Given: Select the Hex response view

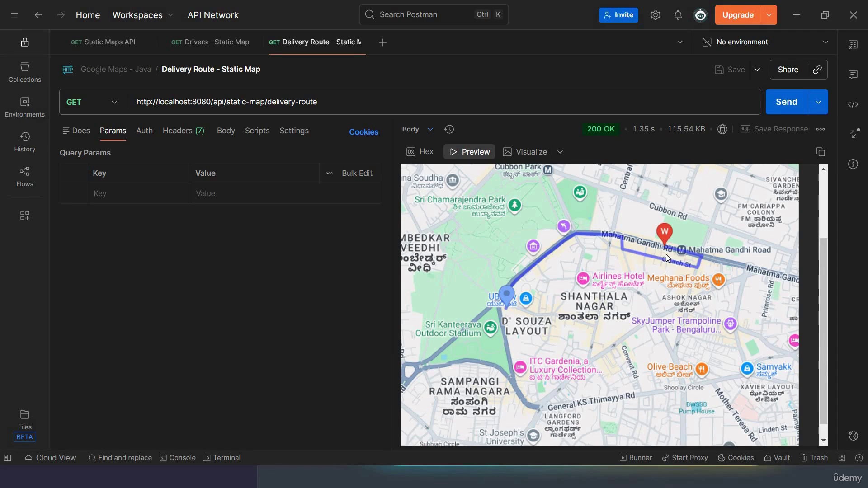Looking at the screenshot, I should 420,152.
